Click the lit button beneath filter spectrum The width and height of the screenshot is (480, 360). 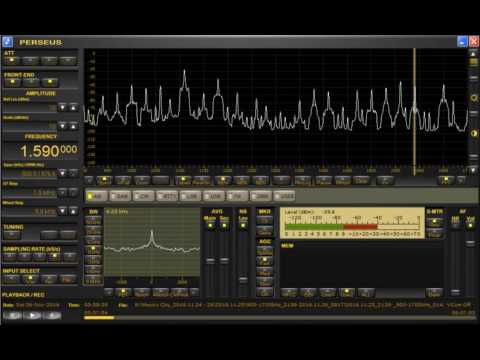pos(123,293)
